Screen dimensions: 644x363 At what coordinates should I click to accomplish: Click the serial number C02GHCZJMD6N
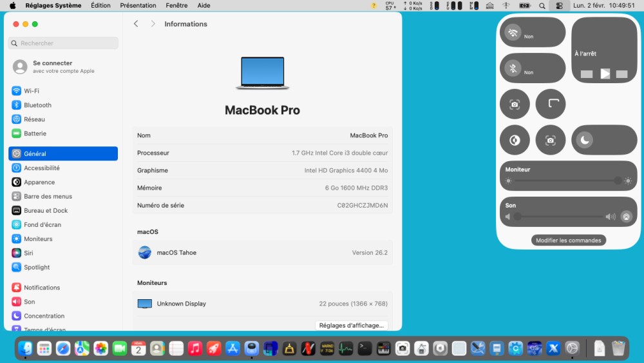(x=362, y=205)
